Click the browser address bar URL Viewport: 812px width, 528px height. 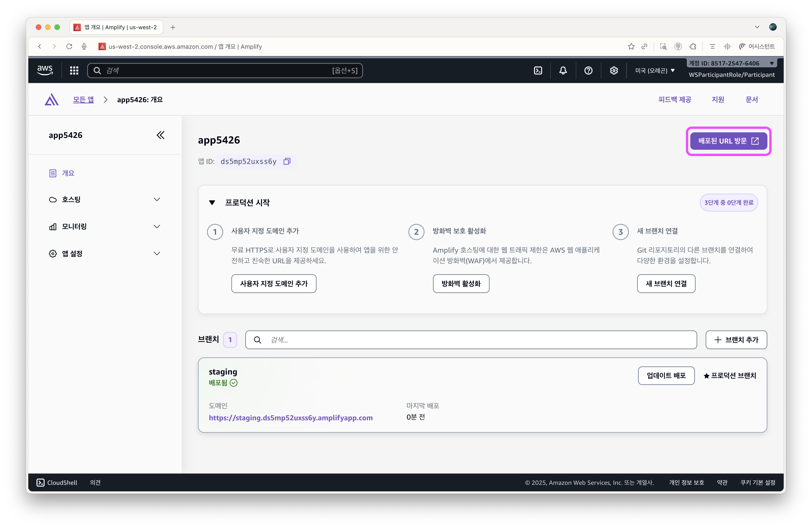[x=185, y=46]
